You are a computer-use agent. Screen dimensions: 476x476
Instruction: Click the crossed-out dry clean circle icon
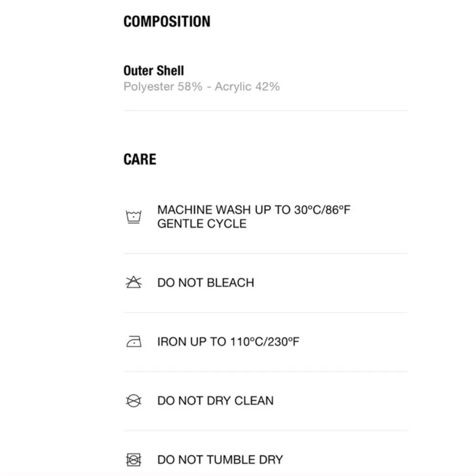tap(134, 401)
